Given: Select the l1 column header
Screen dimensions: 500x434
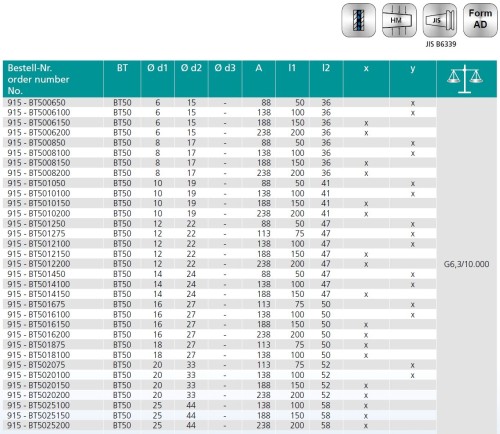Looking at the screenshot, I should pyautogui.click(x=292, y=79).
